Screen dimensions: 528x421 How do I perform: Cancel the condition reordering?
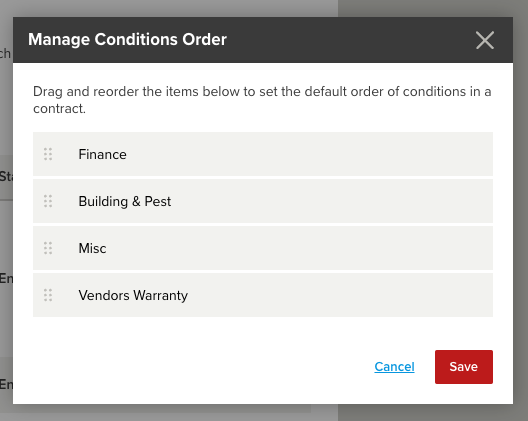pyautogui.click(x=394, y=367)
